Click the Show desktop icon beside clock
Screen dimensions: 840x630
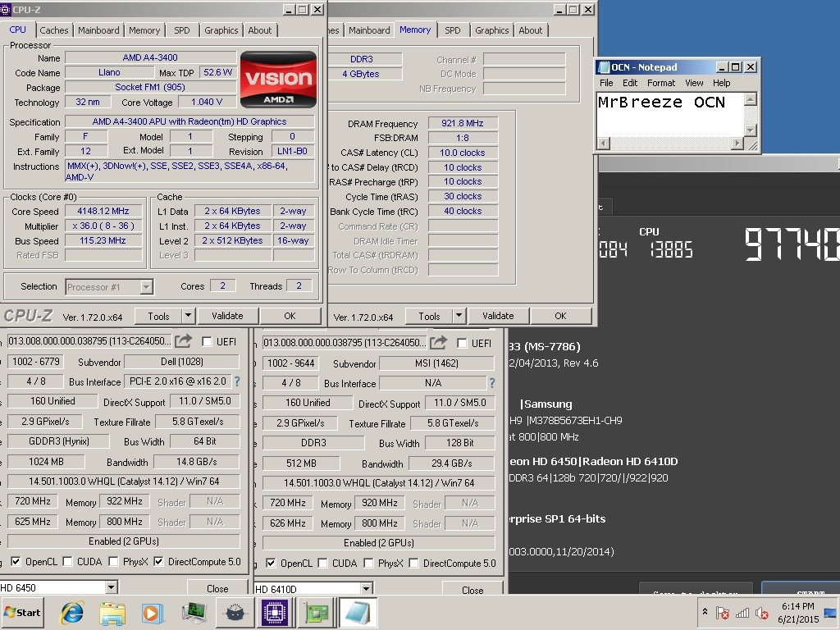point(830,613)
